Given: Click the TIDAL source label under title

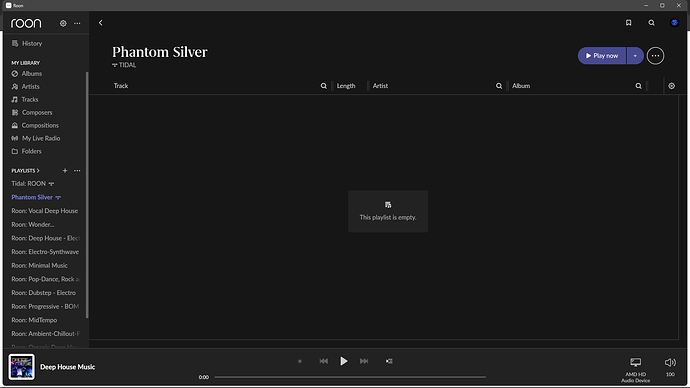Looking at the screenshot, I should [x=124, y=65].
